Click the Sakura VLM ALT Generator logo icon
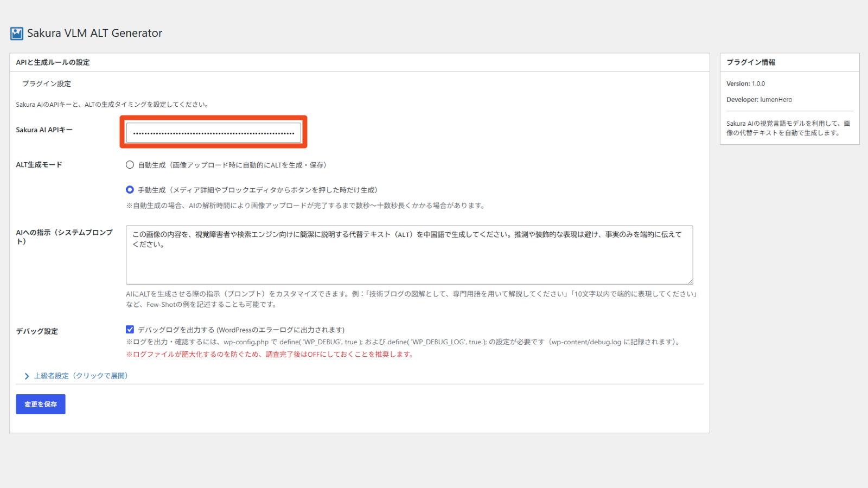The image size is (868, 488). tap(17, 34)
